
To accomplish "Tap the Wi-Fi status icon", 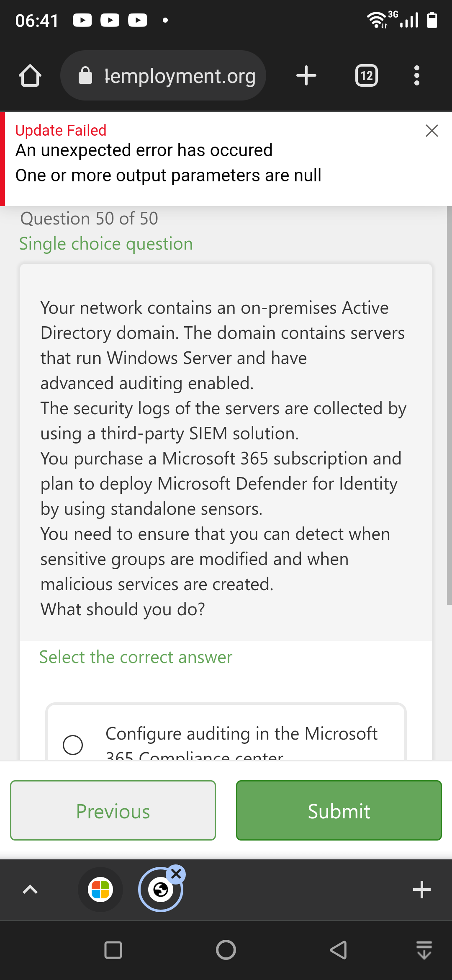I will [377, 20].
